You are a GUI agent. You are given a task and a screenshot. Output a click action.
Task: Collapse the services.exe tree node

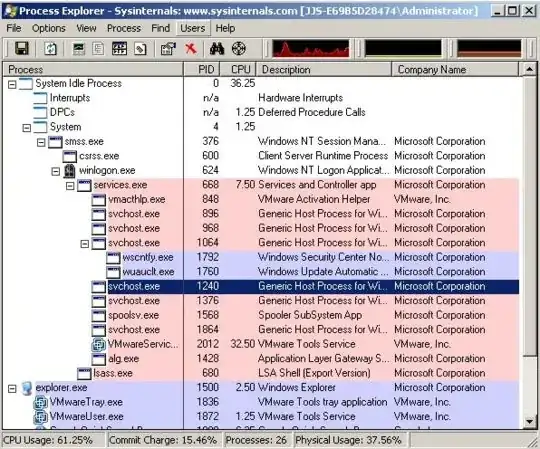click(70, 186)
